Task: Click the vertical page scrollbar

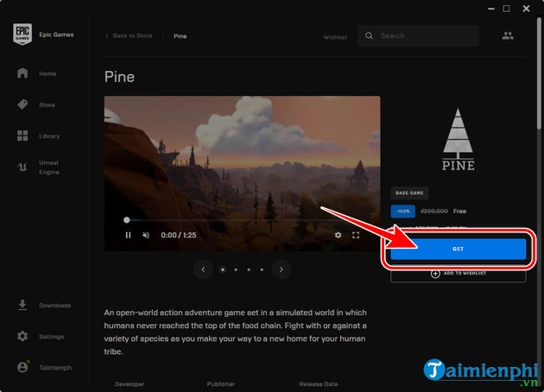Action: (540, 73)
